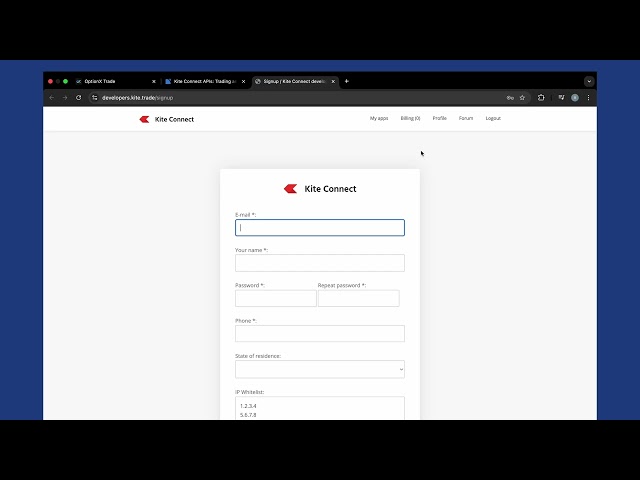
Task: Focus the E-mail input field
Action: [x=320, y=228]
